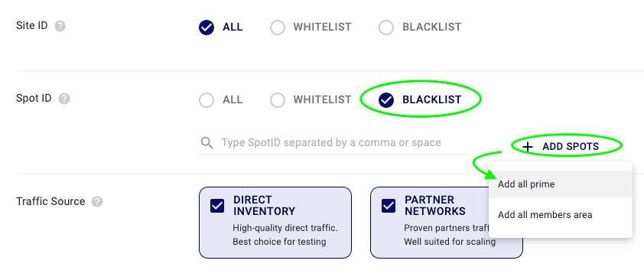Open the Spot ID help question mark icon
The image size is (644, 280).
[64, 99]
